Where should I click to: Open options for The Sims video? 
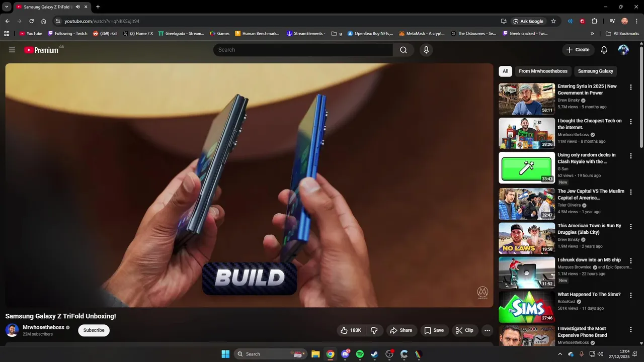pyautogui.click(x=631, y=295)
